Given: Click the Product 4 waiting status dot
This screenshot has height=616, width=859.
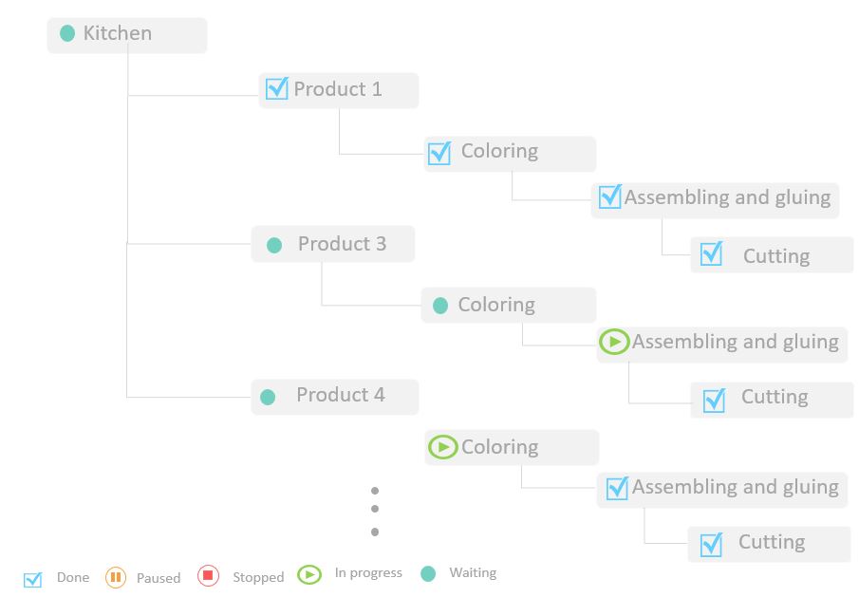Looking at the screenshot, I should [268, 397].
